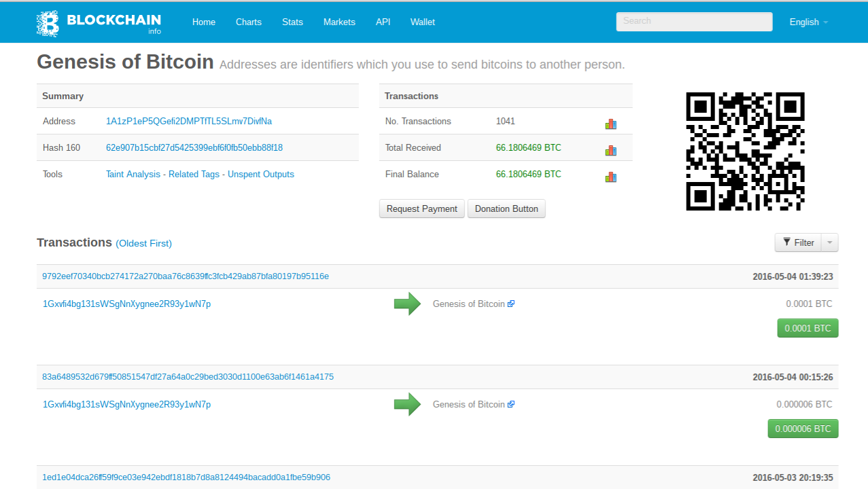This screenshot has height=489, width=868.
Task: Click timestamp 2016-05-04 01:39:23
Action: coord(793,276)
